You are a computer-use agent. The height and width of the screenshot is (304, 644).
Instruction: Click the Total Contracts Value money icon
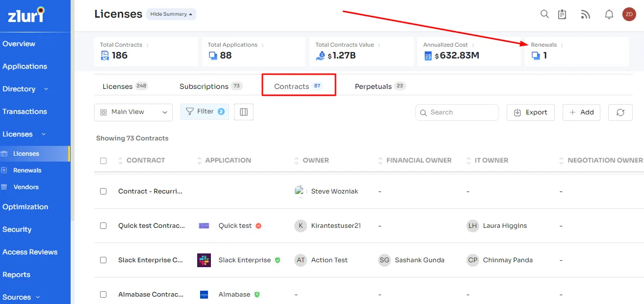pos(320,55)
